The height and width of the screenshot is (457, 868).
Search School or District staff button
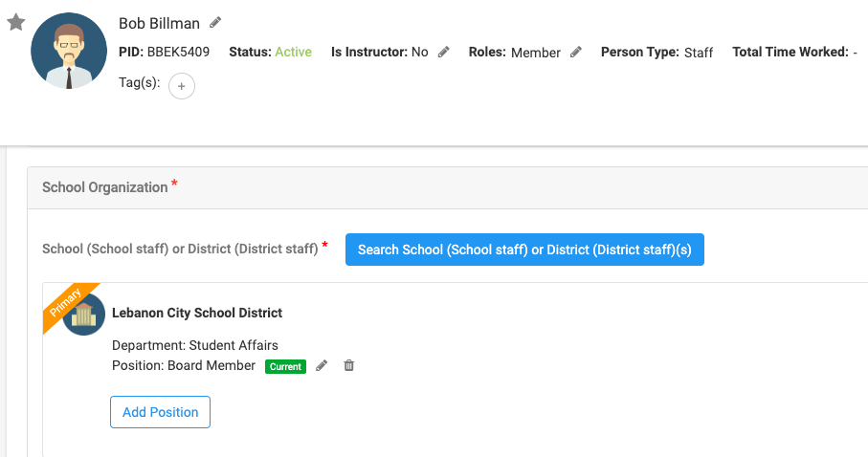point(524,250)
